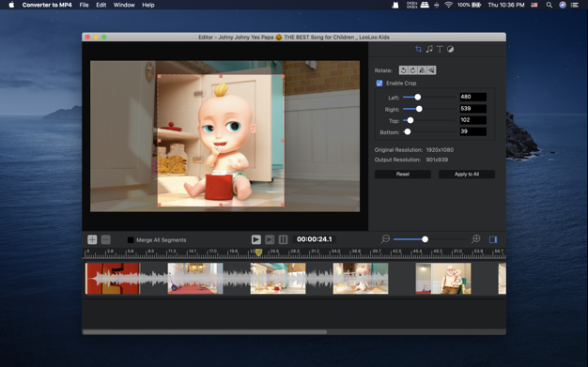Zoom in the timeline
This screenshot has height=367, width=588.
pyautogui.click(x=476, y=238)
